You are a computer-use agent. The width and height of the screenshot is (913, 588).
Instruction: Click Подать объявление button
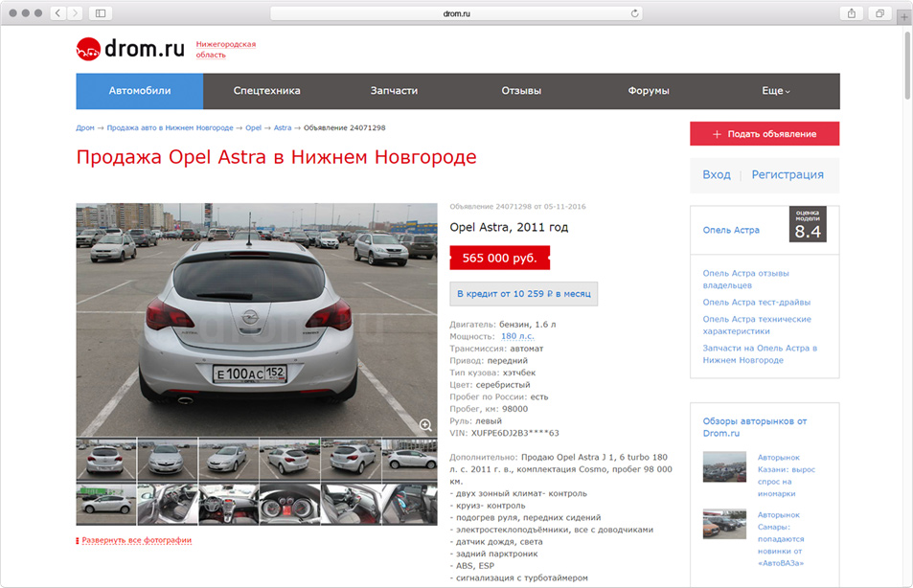(x=765, y=133)
